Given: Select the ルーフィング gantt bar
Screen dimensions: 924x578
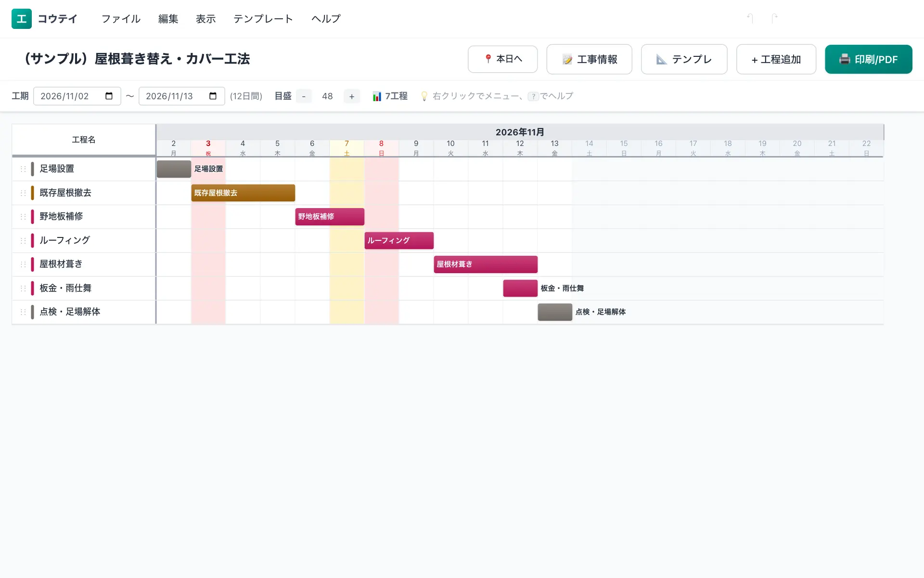Looking at the screenshot, I should pyautogui.click(x=399, y=240).
